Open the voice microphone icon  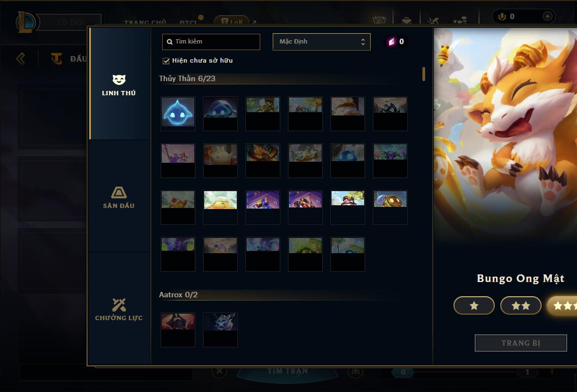click(x=502, y=16)
